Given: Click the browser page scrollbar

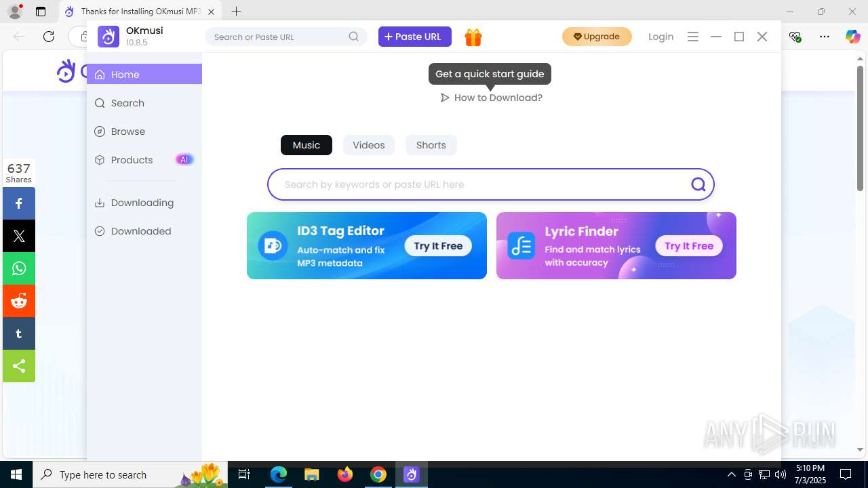Looking at the screenshot, I should [861, 129].
